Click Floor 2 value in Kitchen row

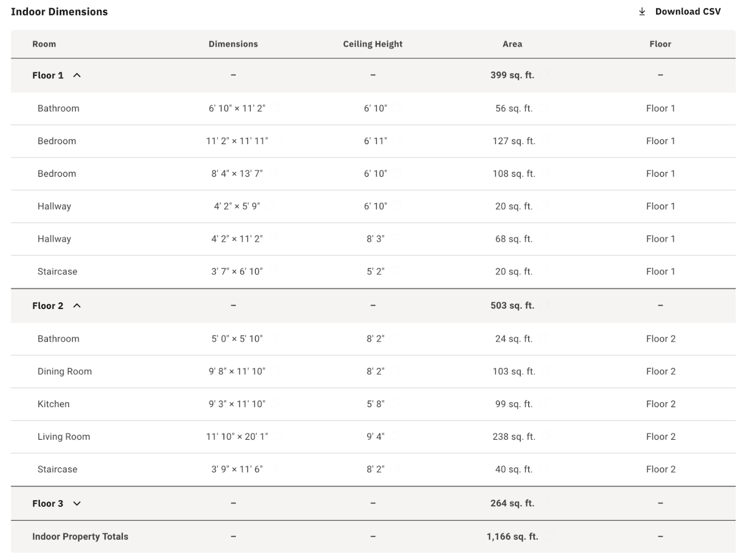[x=661, y=404]
